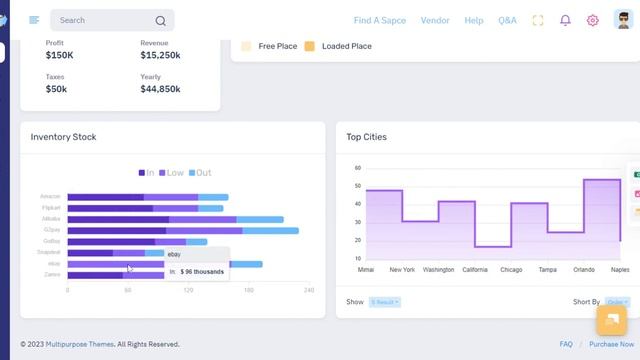Open the Purchase Now link
Screen dimensions: 640x360
click(611, 344)
